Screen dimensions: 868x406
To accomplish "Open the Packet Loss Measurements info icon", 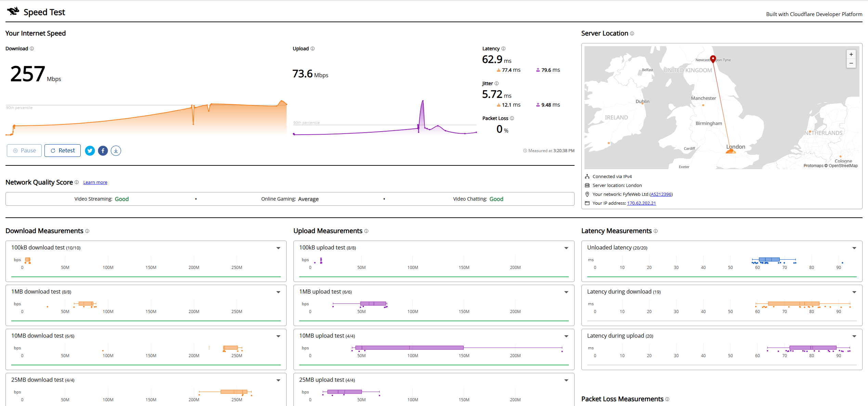I will [x=667, y=399].
